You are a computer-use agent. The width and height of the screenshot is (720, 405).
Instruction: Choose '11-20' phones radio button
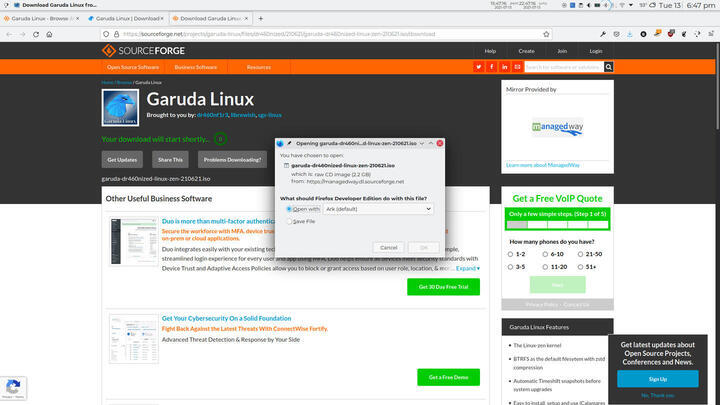pyautogui.click(x=545, y=267)
